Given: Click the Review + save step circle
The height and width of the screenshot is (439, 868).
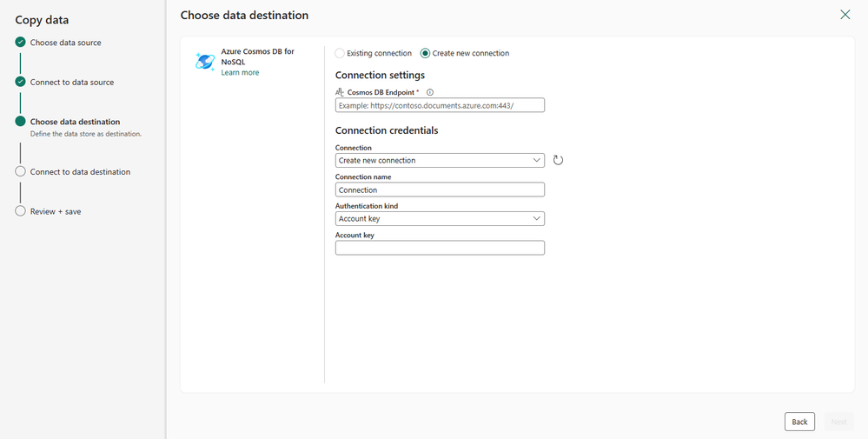Looking at the screenshot, I should (20, 211).
